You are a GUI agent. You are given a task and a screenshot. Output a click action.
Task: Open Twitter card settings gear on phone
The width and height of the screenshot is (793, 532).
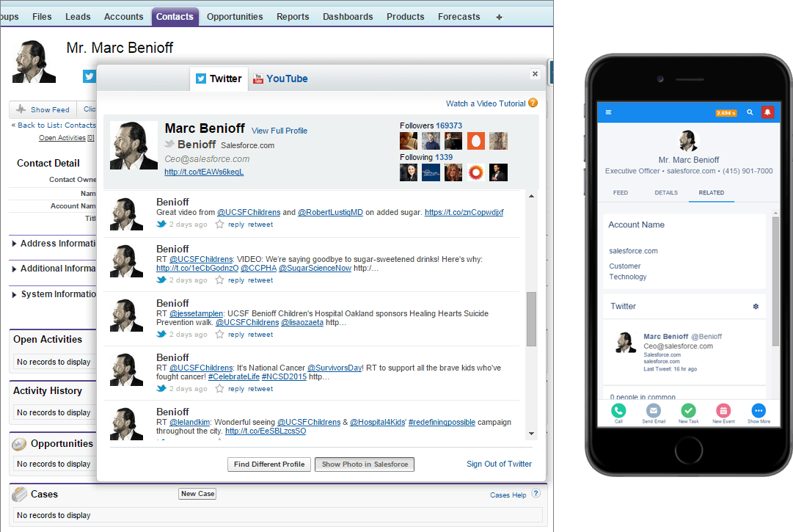tap(756, 307)
